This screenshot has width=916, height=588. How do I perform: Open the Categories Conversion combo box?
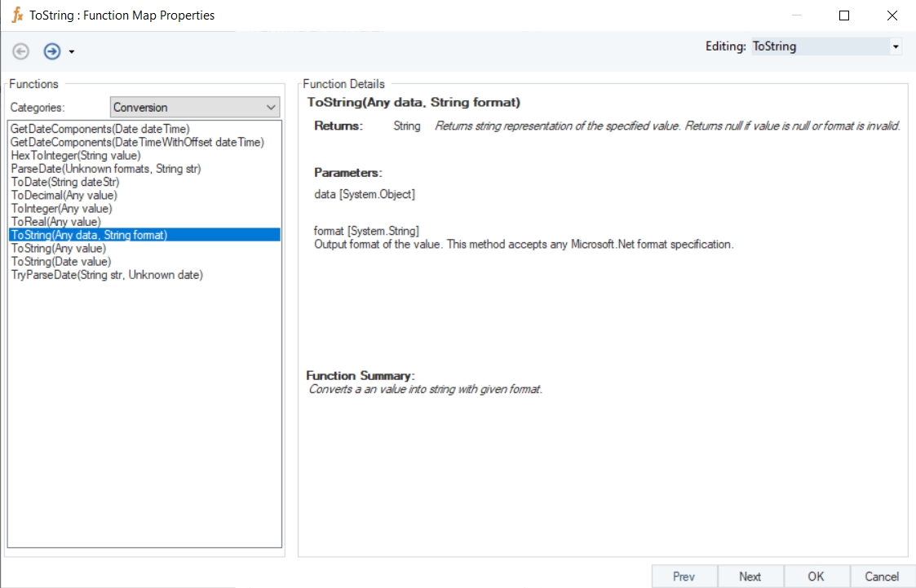(195, 107)
